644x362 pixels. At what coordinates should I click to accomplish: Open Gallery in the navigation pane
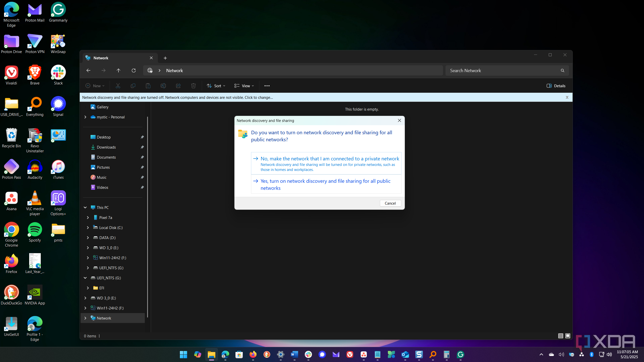(x=102, y=107)
